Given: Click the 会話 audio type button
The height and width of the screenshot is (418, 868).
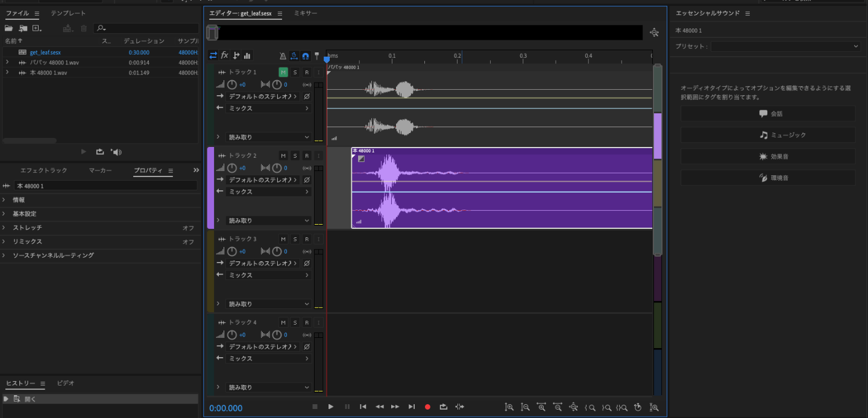Looking at the screenshot, I should [768, 114].
